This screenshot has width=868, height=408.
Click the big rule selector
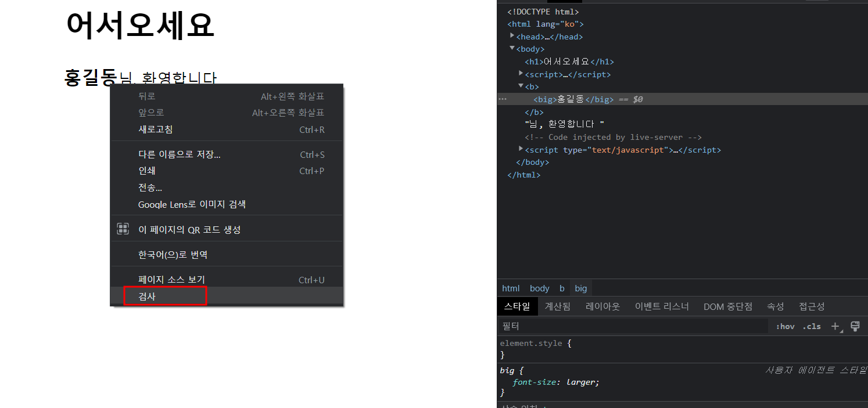point(507,370)
